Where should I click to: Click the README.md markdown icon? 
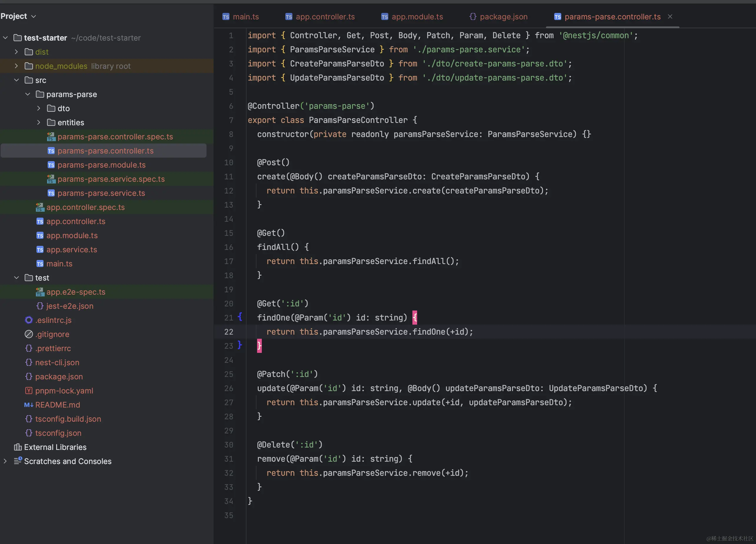[29, 405]
